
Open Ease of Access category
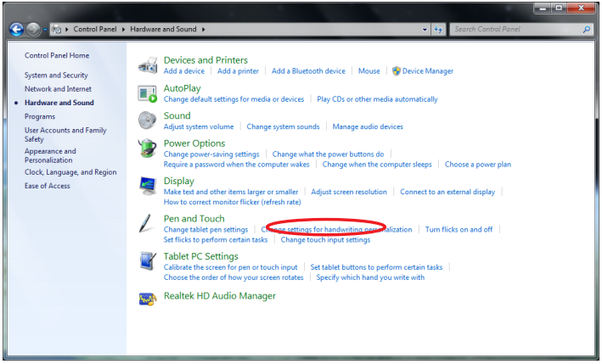click(x=48, y=186)
